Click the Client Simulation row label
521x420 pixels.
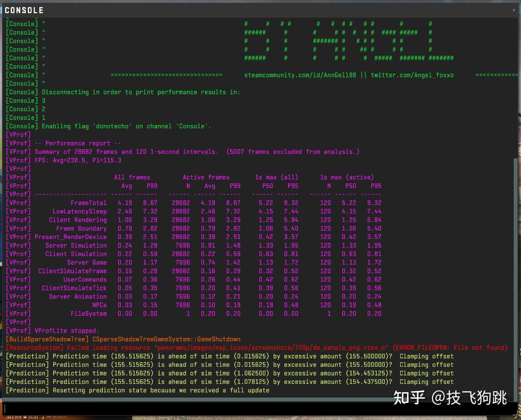coord(76,254)
